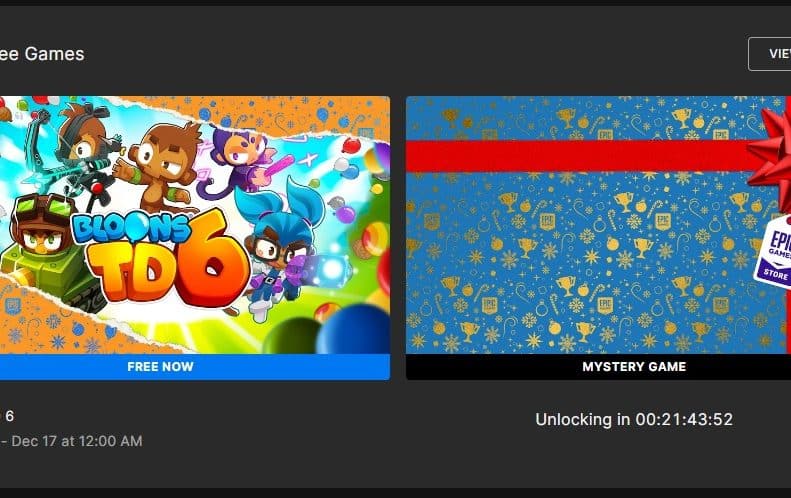
Task: Click the Epic Games Store gift tag
Action: coord(773,252)
